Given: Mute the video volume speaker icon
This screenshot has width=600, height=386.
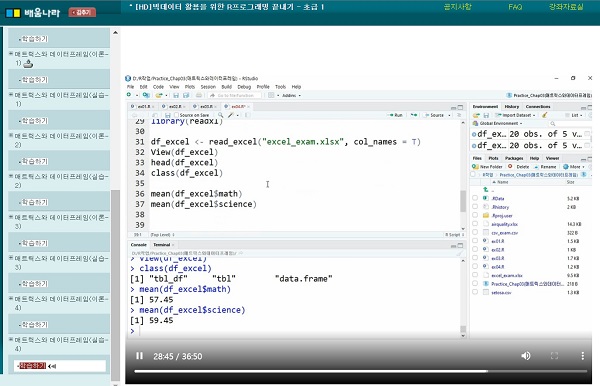Looking at the screenshot, I should (526, 356).
